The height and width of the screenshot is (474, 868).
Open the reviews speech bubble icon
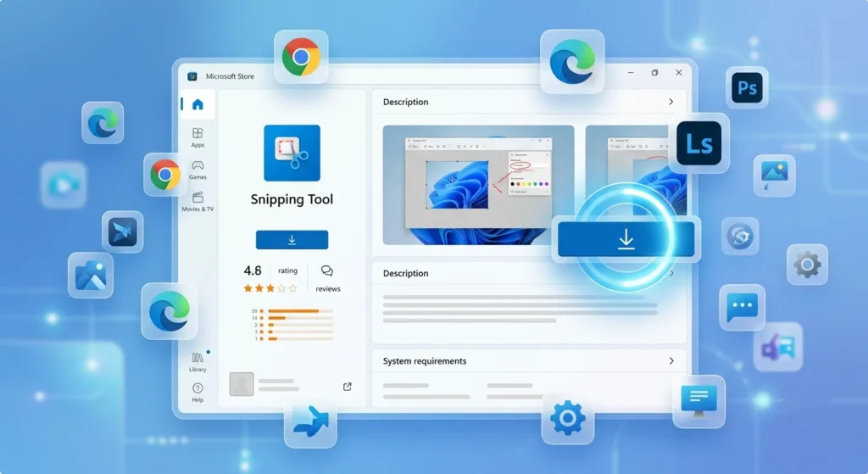click(327, 270)
